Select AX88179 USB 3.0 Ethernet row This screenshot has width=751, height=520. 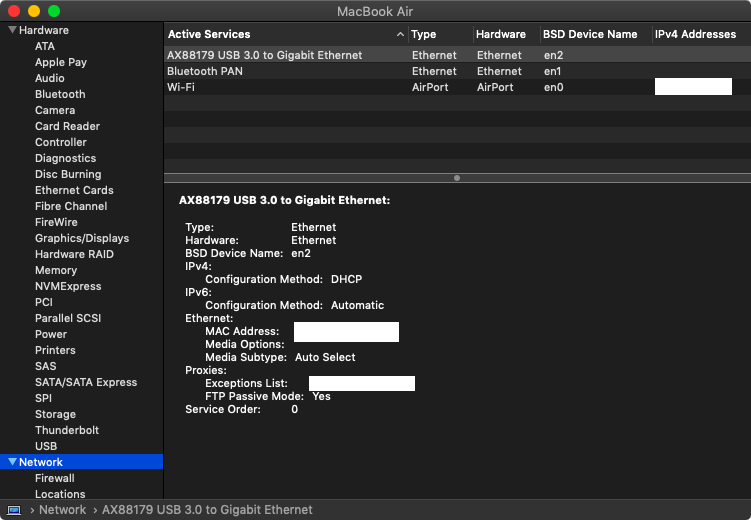point(457,55)
